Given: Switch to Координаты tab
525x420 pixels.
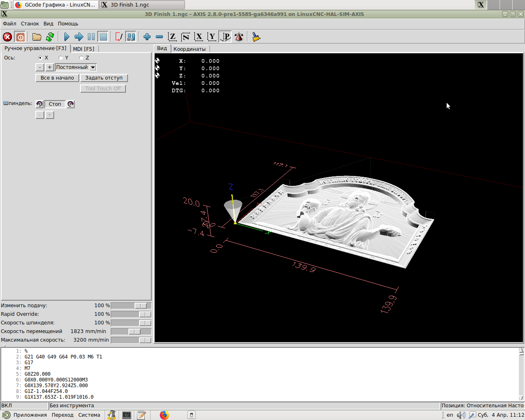Looking at the screenshot, I should pyautogui.click(x=189, y=49).
